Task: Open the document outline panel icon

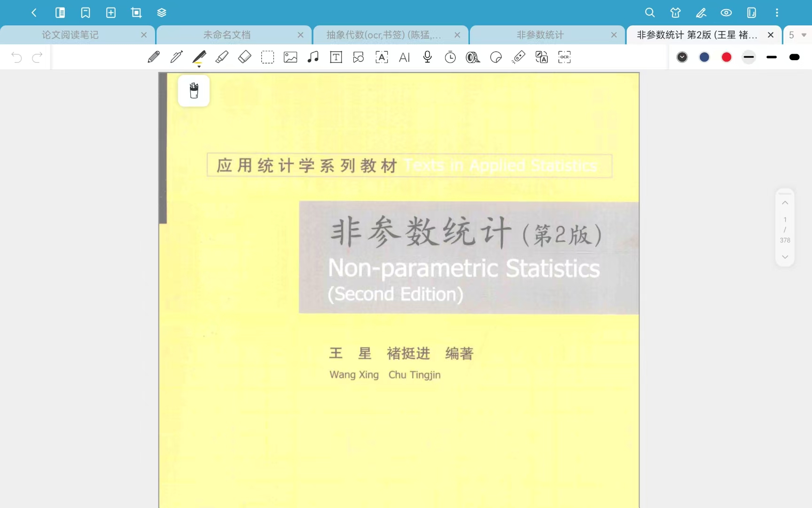Action: coord(60,13)
